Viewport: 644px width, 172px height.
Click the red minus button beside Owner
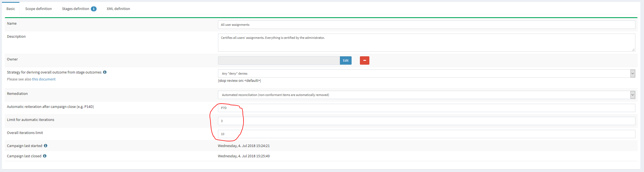364,60
